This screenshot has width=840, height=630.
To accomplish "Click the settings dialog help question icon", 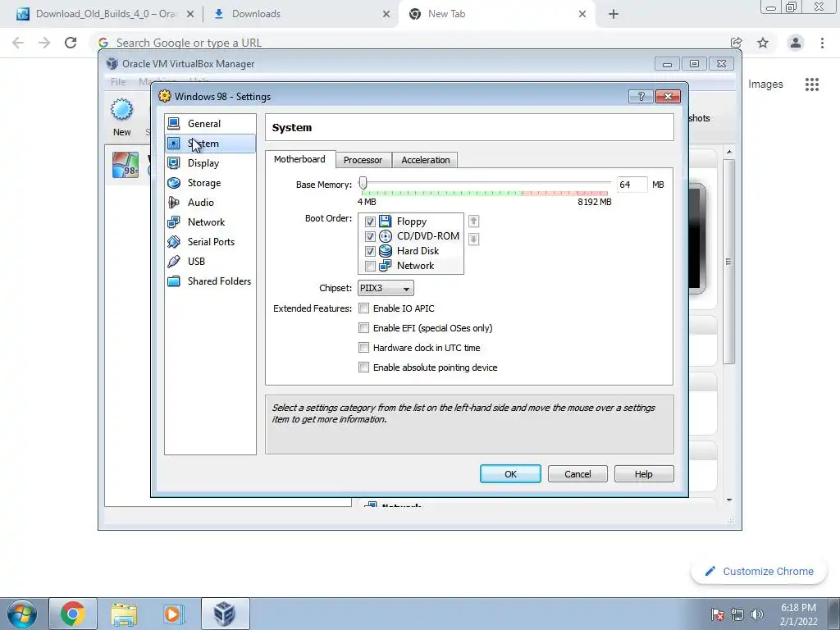I will [x=641, y=97].
